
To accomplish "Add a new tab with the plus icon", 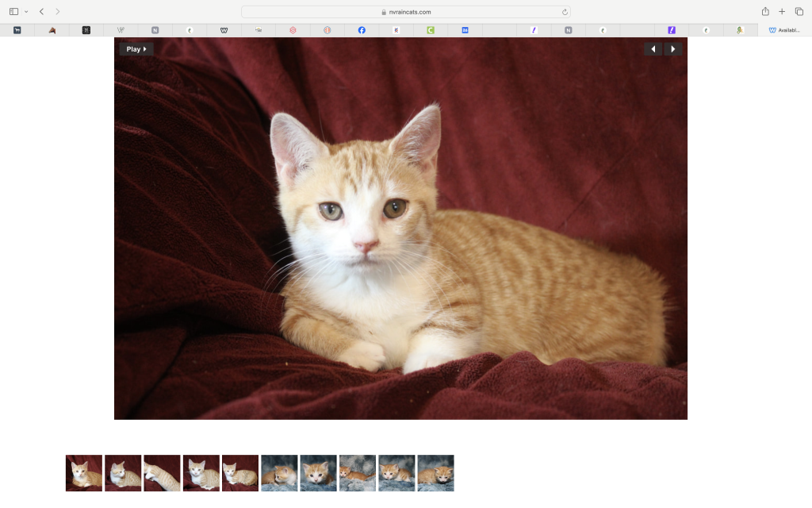I will pos(782,11).
